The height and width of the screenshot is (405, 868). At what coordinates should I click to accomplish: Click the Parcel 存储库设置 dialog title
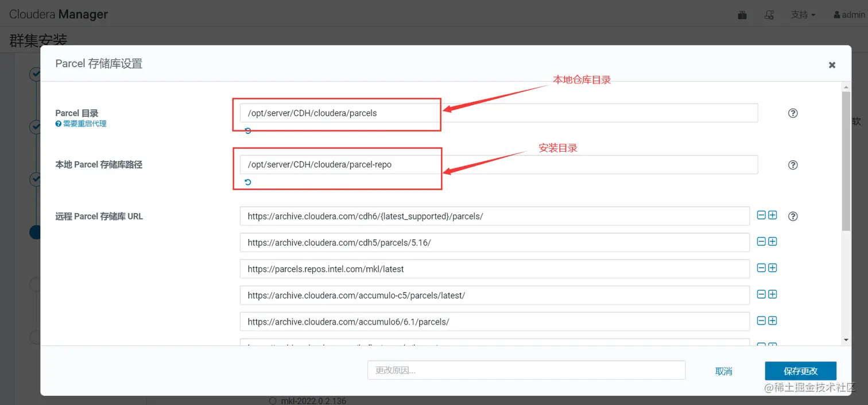[99, 63]
